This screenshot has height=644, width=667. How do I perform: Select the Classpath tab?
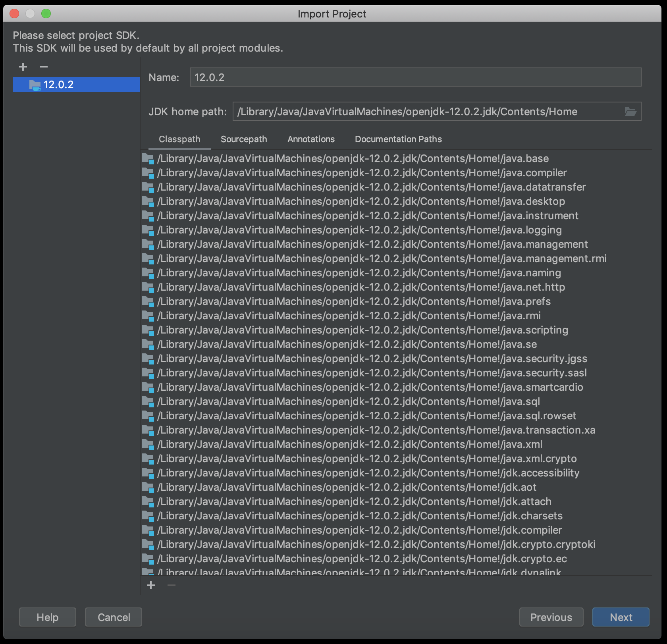(x=179, y=139)
